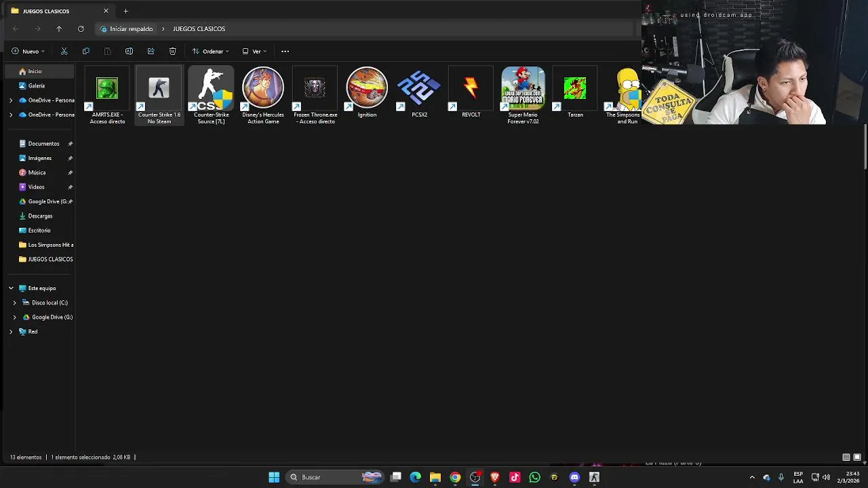868x488 pixels.
Task: Open Microsoft Edge from taskbar
Action: (x=416, y=477)
